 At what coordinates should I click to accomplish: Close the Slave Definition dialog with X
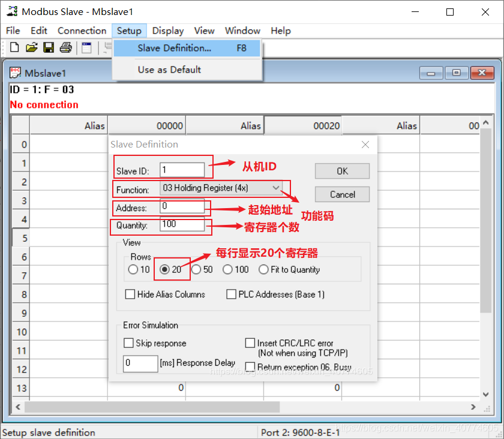365,145
